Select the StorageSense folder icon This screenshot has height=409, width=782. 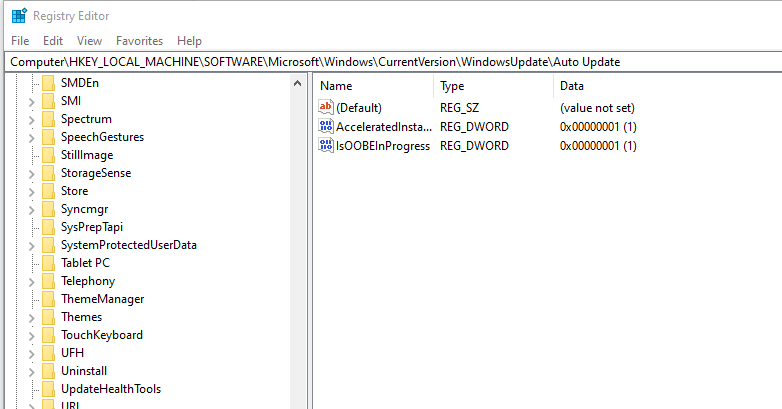(x=48, y=173)
